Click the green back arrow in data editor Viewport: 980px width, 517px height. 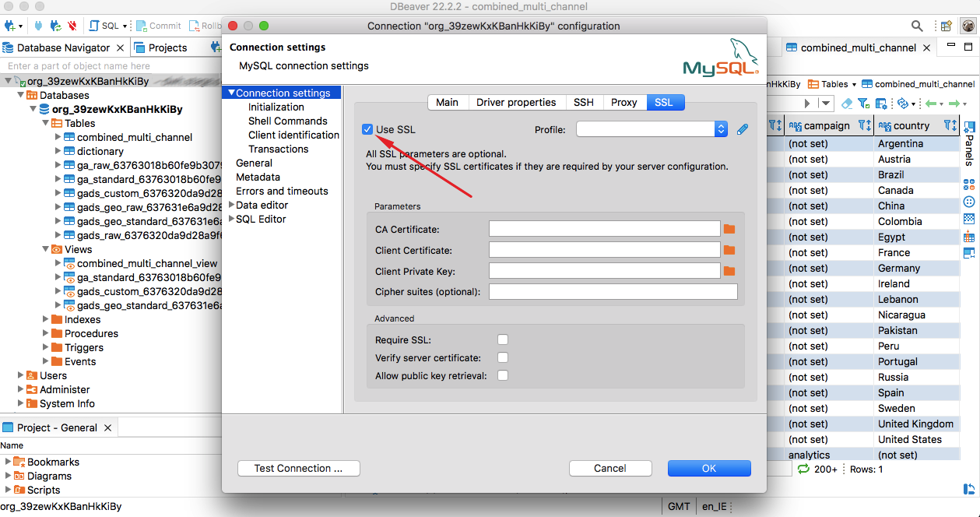[930, 103]
